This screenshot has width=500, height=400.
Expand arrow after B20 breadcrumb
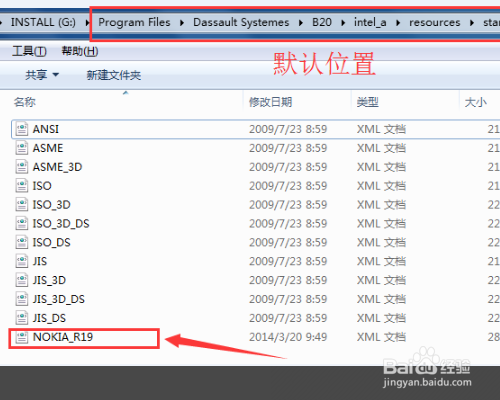[343, 23]
